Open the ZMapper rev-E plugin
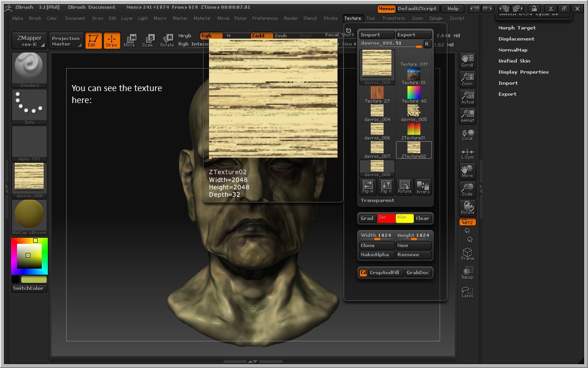The height and width of the screenshot is (368, 588). (29, 41)
